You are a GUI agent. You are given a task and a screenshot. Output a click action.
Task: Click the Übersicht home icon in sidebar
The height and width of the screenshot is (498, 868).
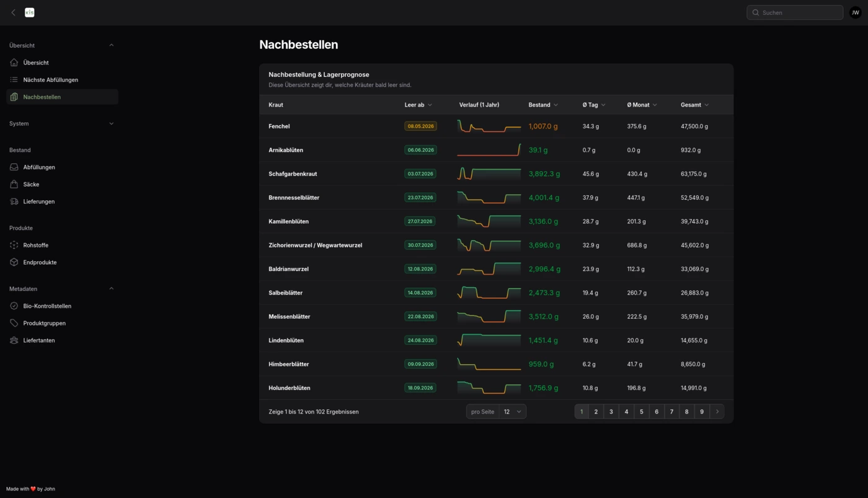14,63
